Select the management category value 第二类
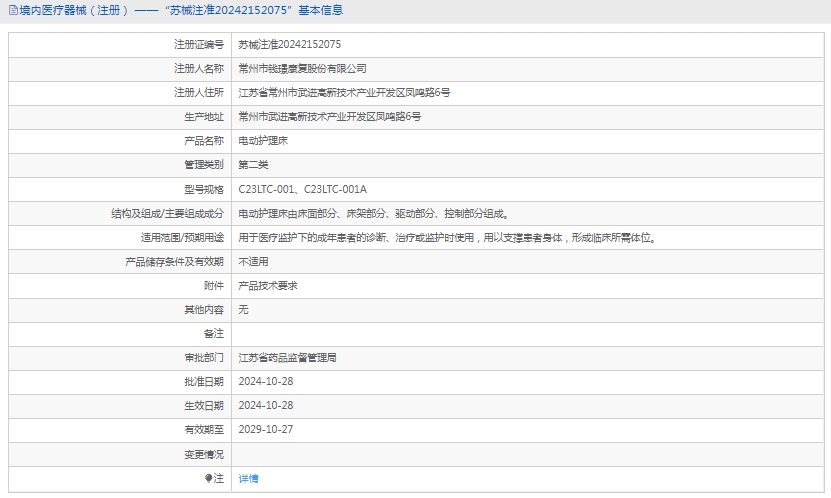 point(253,165)
